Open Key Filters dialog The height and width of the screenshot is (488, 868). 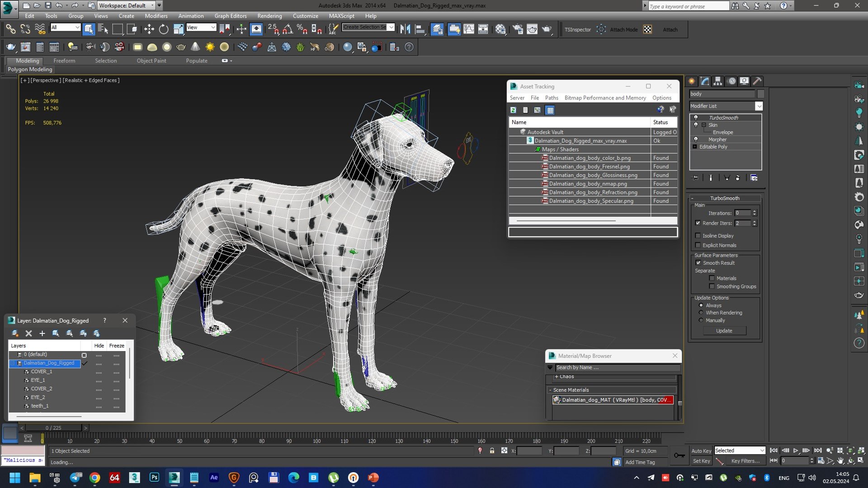745,461
